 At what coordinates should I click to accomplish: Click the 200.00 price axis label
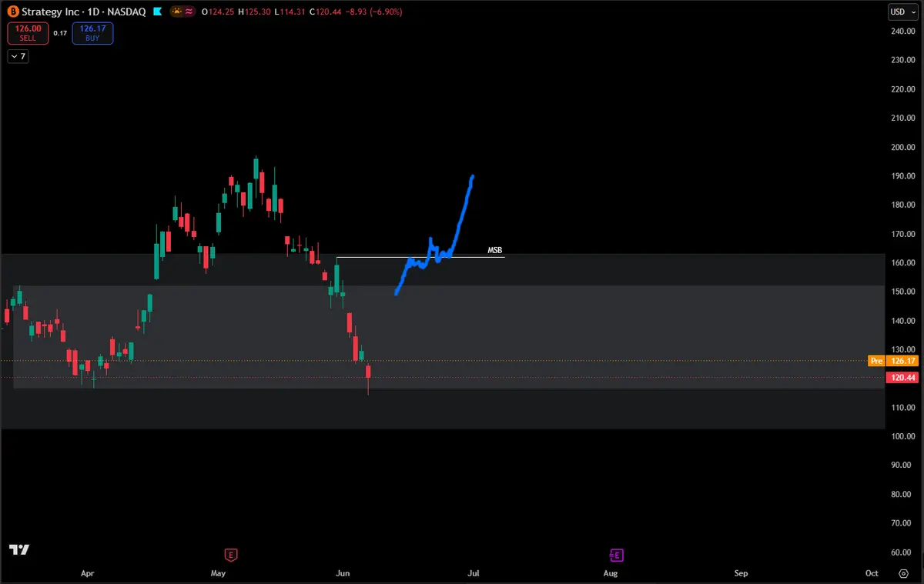point(902,147)
